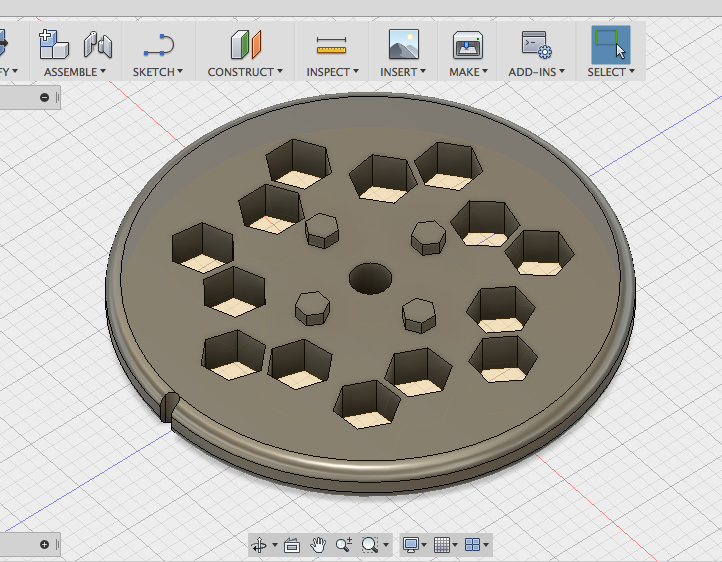Viewport: 722px width, 562px height.
Task: Click the Scripts and Add-Ins icon
Action: click(x=536, y=45)
